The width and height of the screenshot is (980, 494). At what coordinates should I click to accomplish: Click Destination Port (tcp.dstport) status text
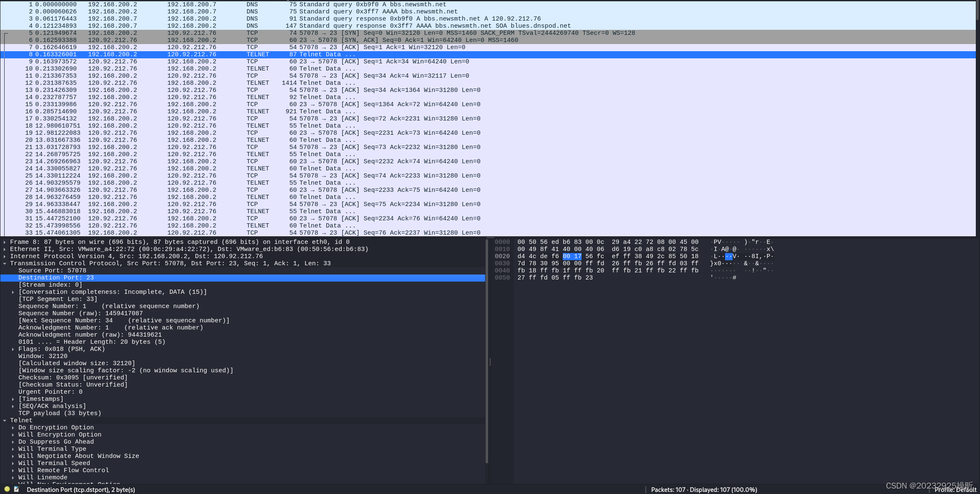81,490
